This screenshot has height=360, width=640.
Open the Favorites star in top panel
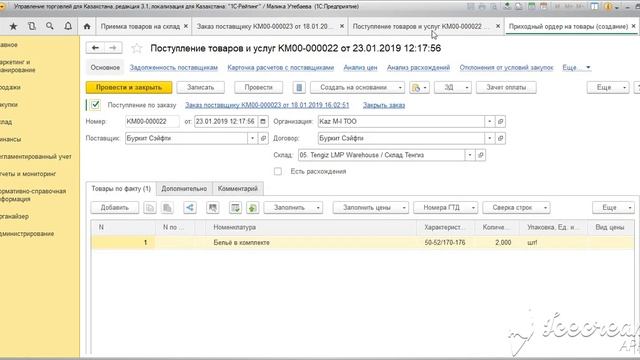click(13, 26)
